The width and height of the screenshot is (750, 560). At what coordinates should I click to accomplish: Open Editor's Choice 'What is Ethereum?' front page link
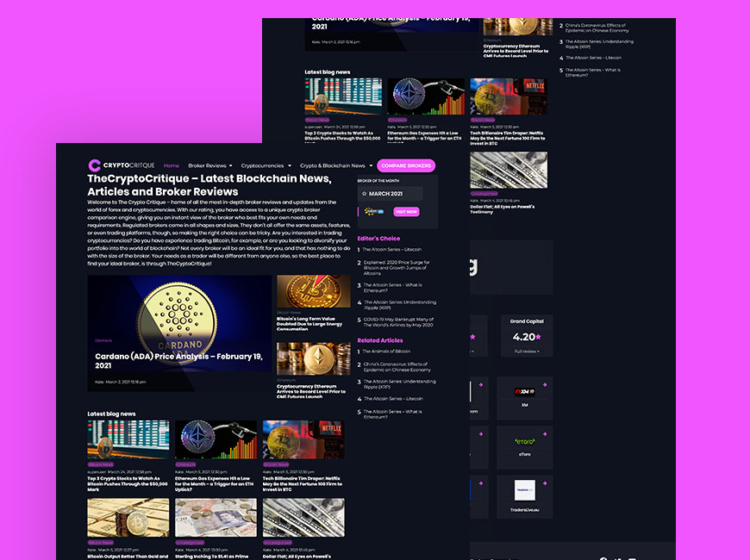[393, 288]
